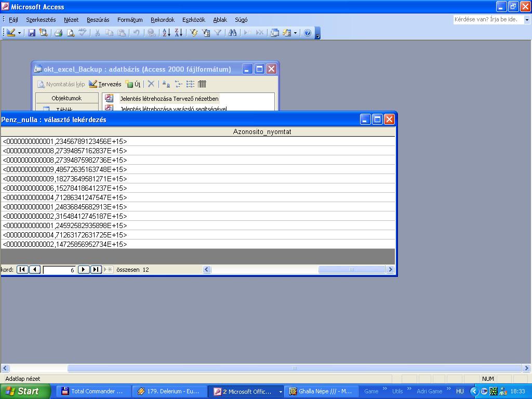Image resolution: width=532 pixels, height=399 pixels.
Task: Open Find with the binoculars icon
Action: 232,33
